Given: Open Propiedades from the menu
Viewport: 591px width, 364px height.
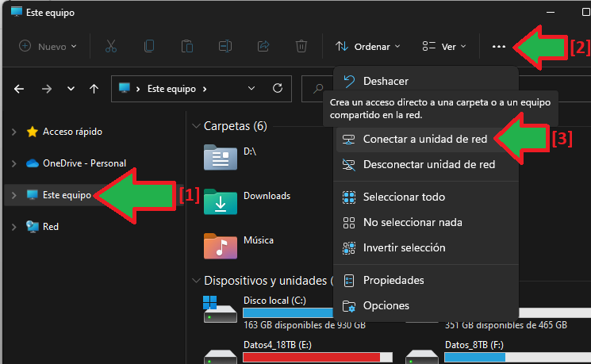Looking at the screenshot, I should 426,281.
